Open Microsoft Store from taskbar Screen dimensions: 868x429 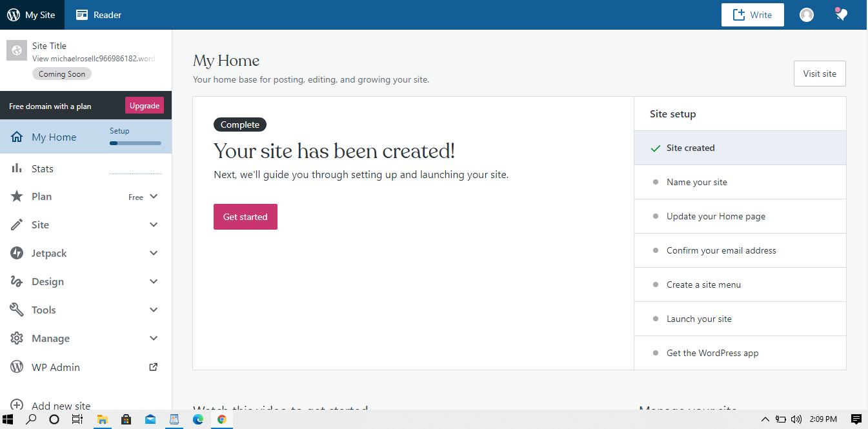click(126, 419)
